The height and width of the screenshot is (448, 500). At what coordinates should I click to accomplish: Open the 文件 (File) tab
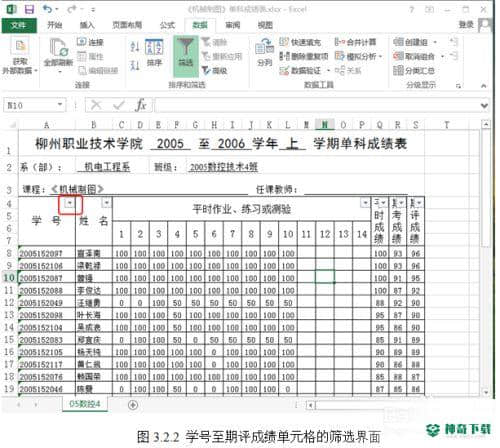(19, 25)
